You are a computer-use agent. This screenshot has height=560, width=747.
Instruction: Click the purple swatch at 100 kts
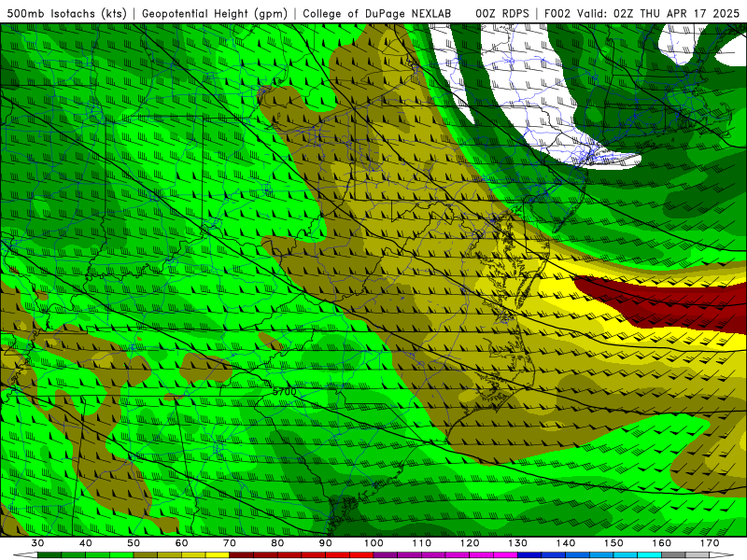click(x=386, y=554)
